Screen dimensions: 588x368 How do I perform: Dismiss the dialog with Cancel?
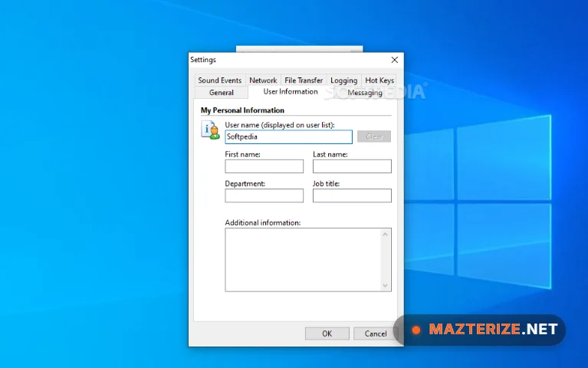pyautogui.click(x=376, y=333)
